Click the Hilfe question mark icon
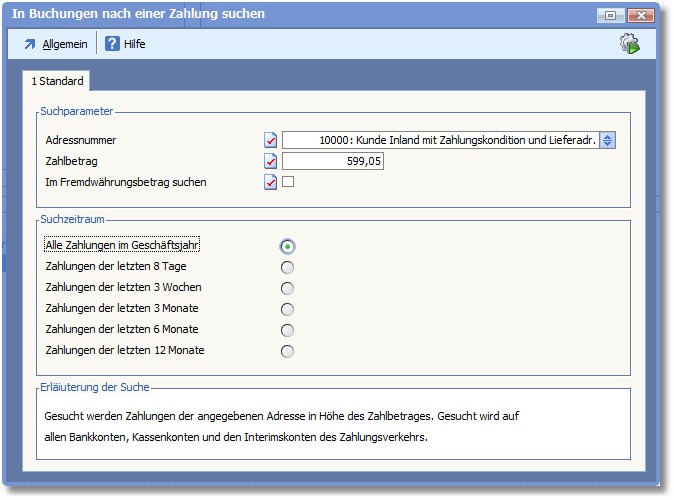Viewport: 674px width, 500px height. coord(113,44)
